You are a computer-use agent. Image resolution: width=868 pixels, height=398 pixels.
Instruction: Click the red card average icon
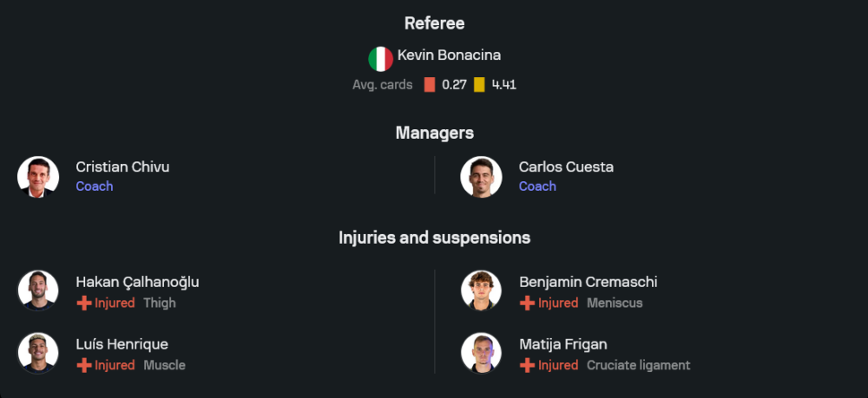coord(430,85)
